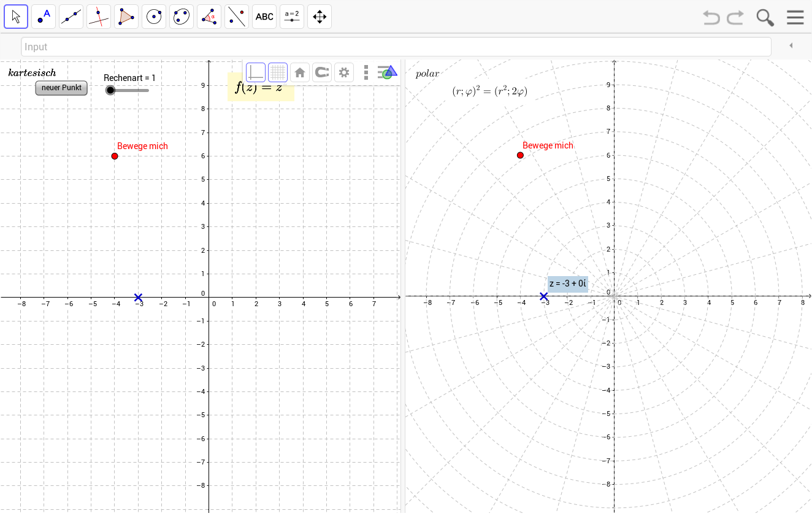The image size is (812, 516).
Task: Select the Polygon tool
Action: point(126,17)
